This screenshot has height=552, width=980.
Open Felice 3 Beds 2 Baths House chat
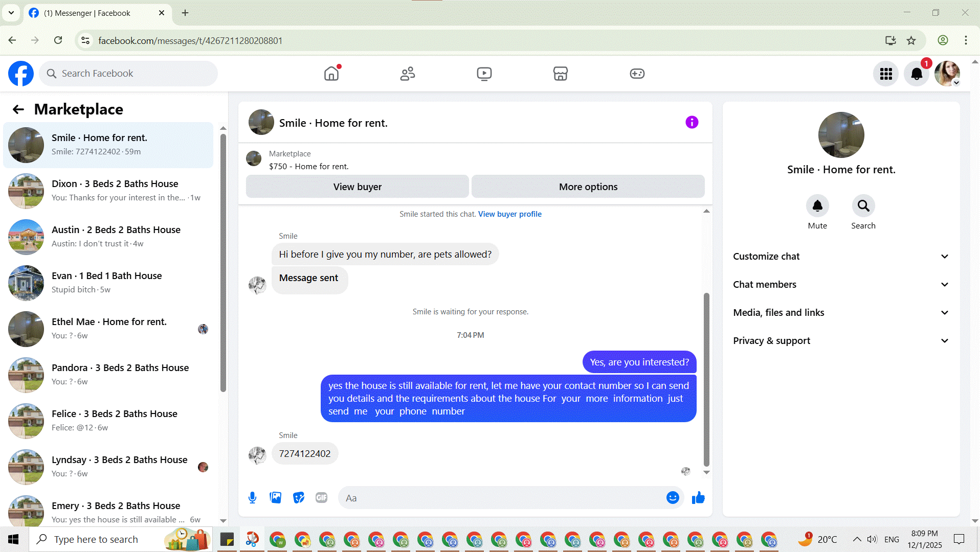pyautogui.click(x=108, y=421)
